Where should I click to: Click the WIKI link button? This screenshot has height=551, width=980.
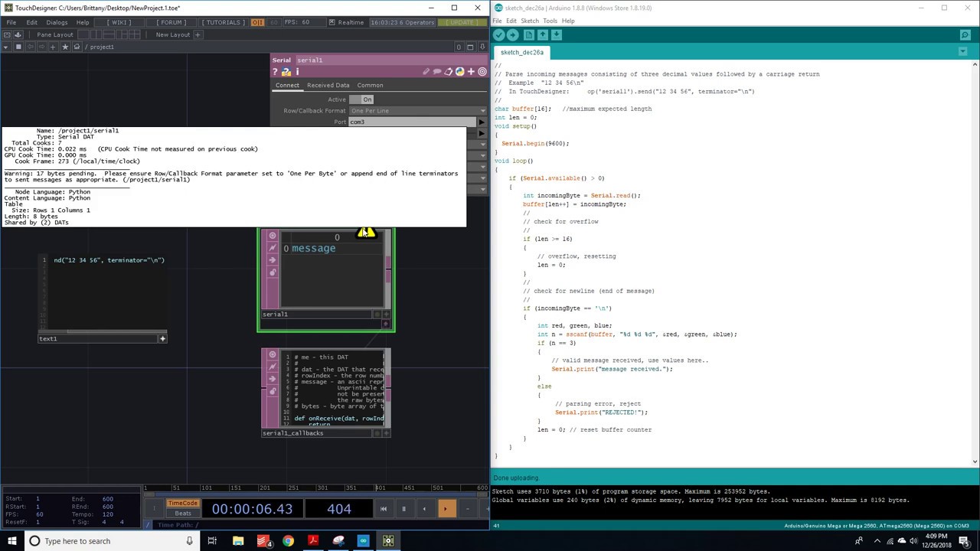pyautogui.click(x=121, y=22)
